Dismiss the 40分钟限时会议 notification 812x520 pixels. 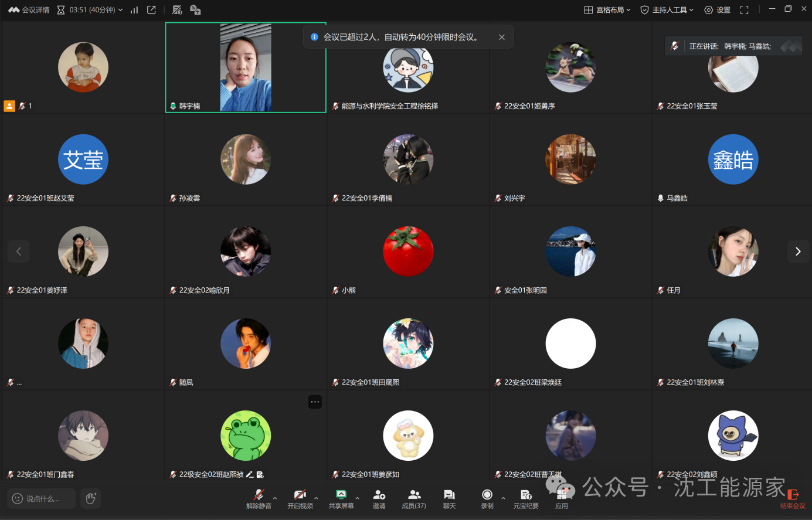pyautogui.click(x=502, y=37)
